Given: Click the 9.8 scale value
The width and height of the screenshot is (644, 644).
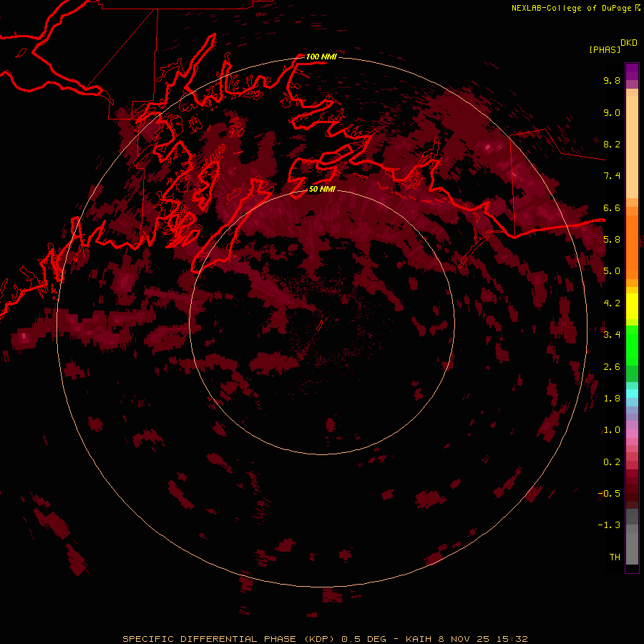Looking at the screenshot, I should click(x=612, y=80).
